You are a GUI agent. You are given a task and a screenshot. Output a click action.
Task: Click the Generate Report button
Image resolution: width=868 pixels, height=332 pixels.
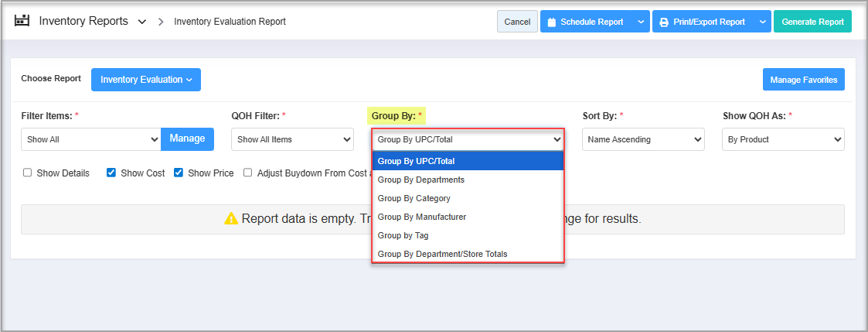[x=812, y=22]
